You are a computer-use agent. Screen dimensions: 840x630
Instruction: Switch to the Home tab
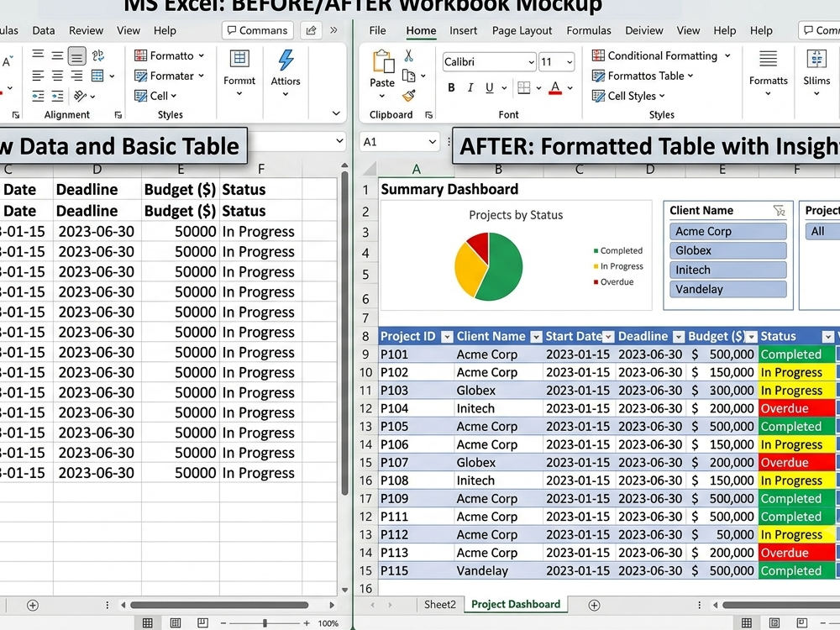[x=421, y=30]
